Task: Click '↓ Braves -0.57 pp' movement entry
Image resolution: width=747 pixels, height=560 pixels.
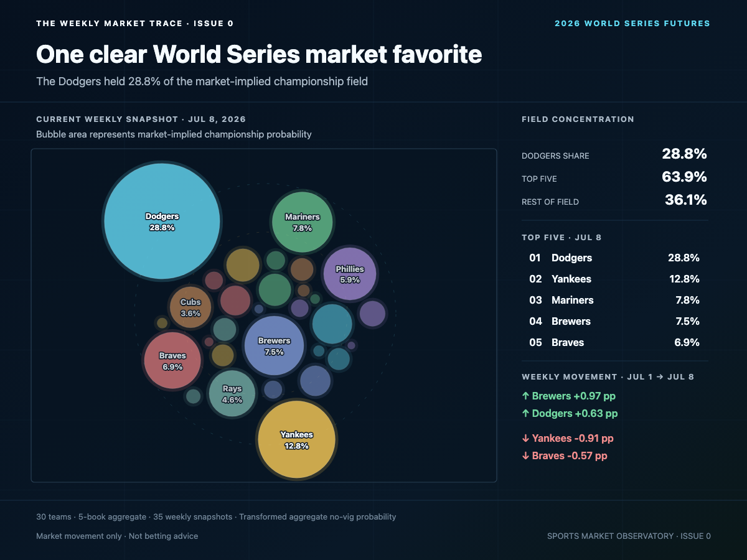Action: (x=565, y=455)
